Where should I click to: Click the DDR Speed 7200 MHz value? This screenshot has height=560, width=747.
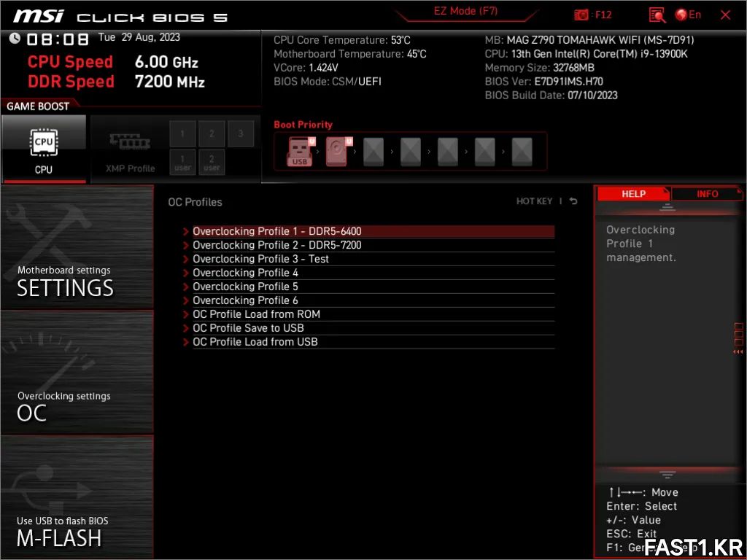coord(169,82)
